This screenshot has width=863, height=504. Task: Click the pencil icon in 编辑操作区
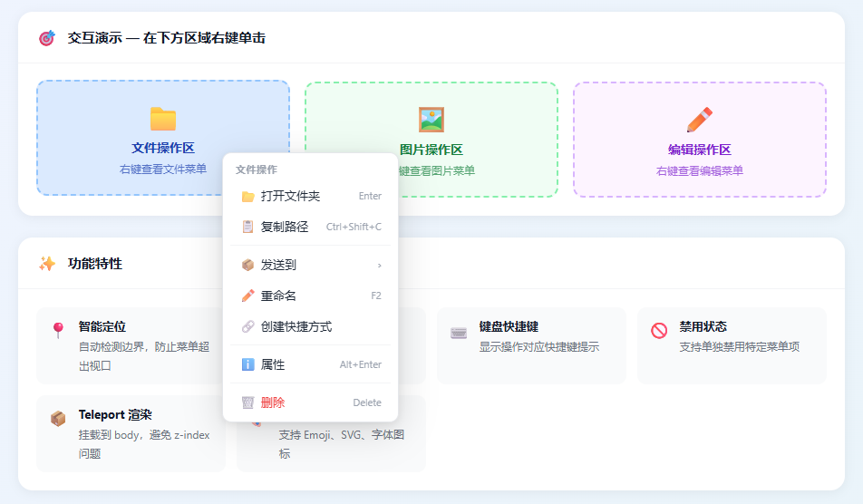tap(700, 120)
